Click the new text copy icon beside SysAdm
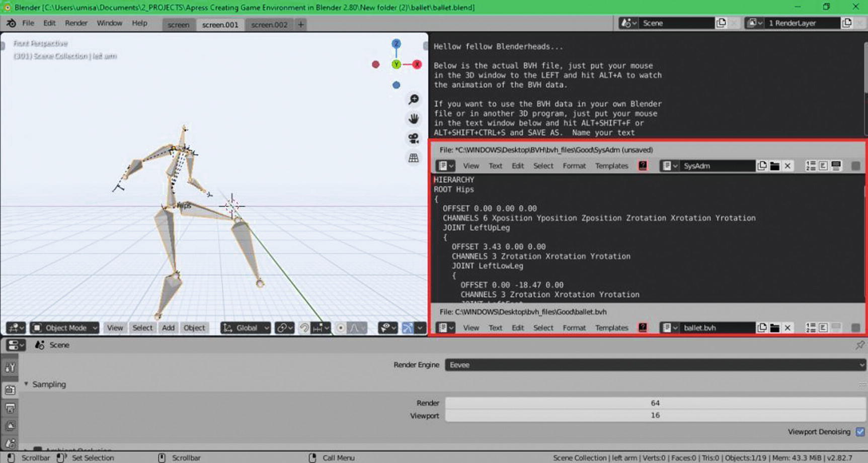 pyautogui.click(x=762, y=166)
